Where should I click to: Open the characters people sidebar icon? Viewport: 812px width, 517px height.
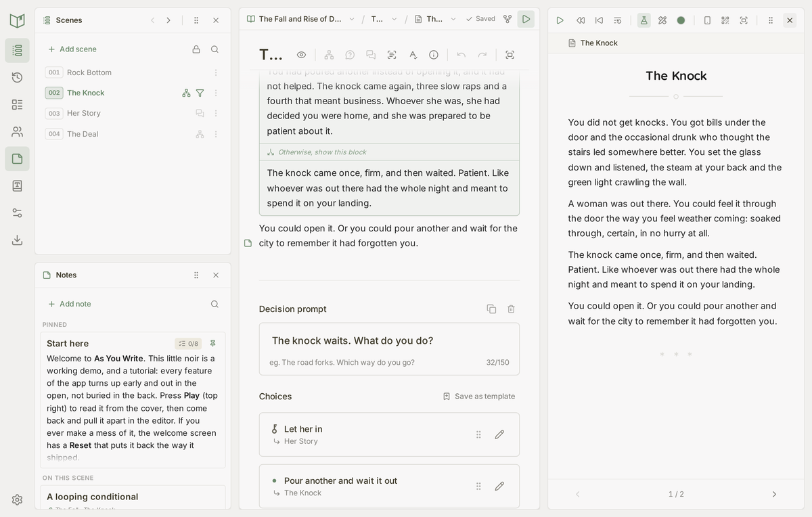[x=17, y=131]
